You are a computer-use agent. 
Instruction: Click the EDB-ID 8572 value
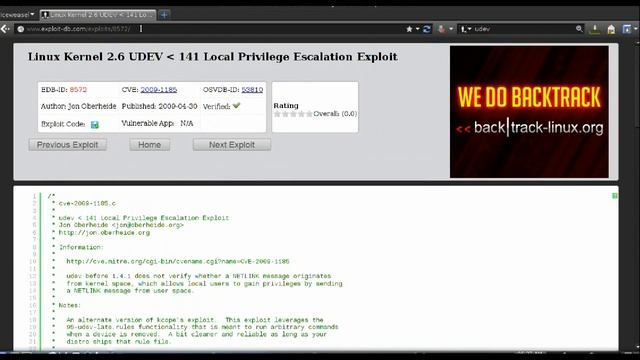click(x=78, y=90)
